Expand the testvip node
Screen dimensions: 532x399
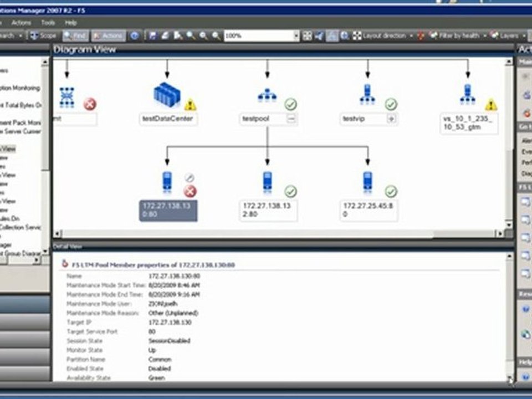pos(391,119)
